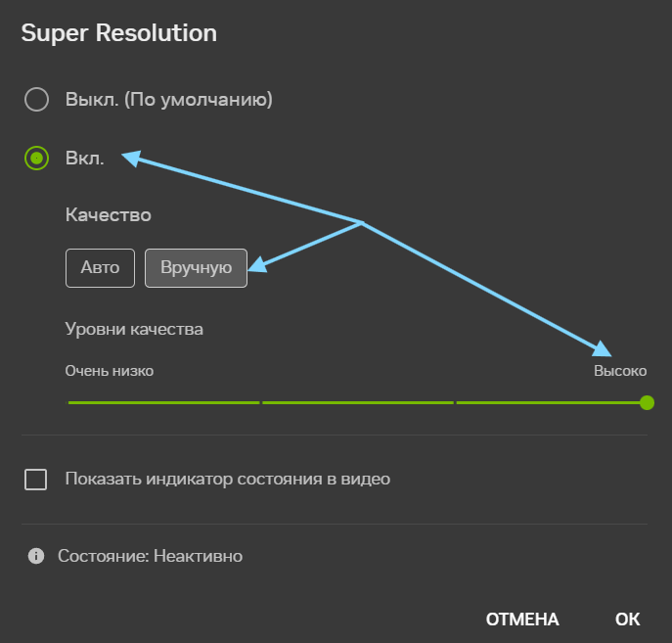This screenshot has height=643, width=672.
Task: Click the "Высоко" slider label
Action: point(620,371)
